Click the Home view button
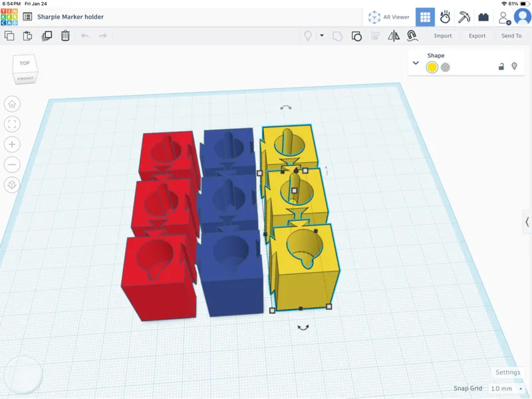 click(x=12, y=104)
